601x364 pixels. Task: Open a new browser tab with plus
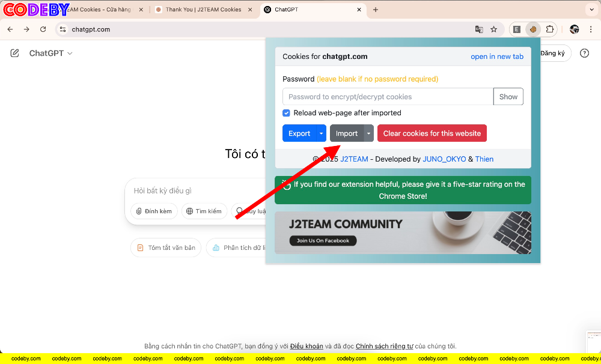click(x=376, y=10)
